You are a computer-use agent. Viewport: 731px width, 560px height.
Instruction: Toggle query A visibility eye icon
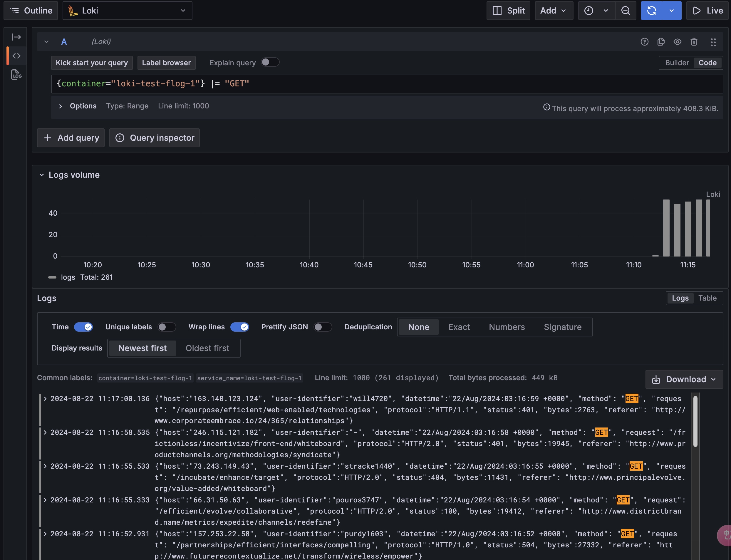677,42
